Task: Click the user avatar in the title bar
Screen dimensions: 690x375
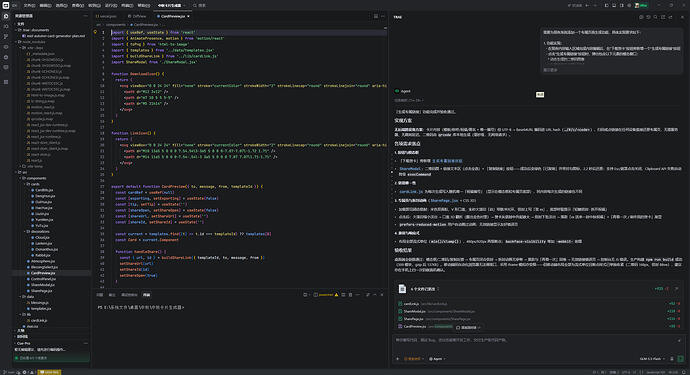Action: [637, 5]
